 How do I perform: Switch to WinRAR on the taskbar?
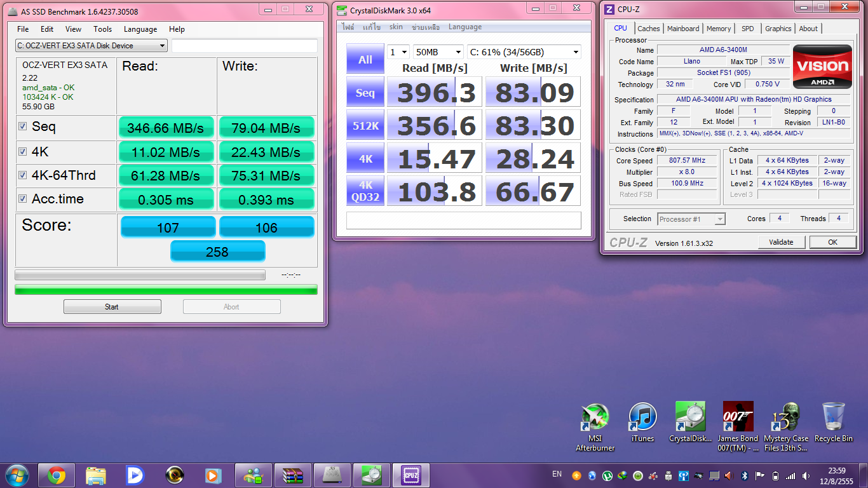point(293,475)
